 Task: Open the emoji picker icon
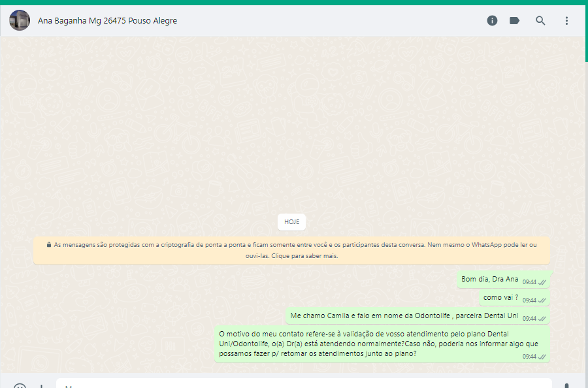pyautogui.click(x=20, y=385)
